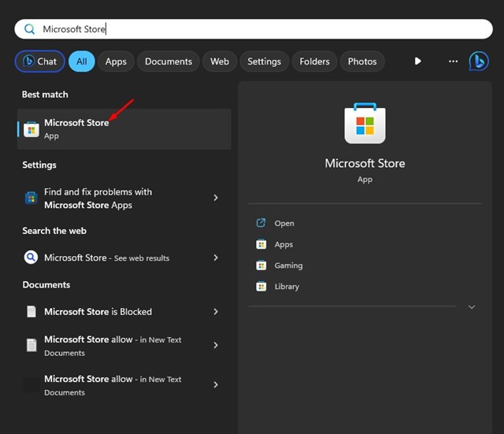504x434 pixels.
Task: Expand the collapse chevron under Library action
Action: 472,306
